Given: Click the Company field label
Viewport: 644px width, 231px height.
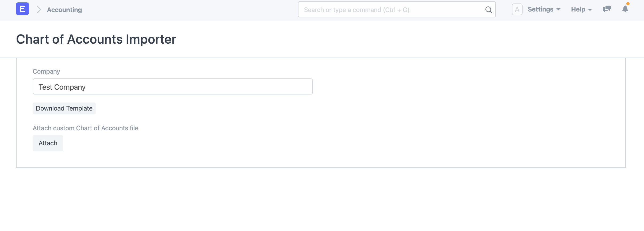Looking at the screenshot, I should pyautogui.click(x=46, y=71).
